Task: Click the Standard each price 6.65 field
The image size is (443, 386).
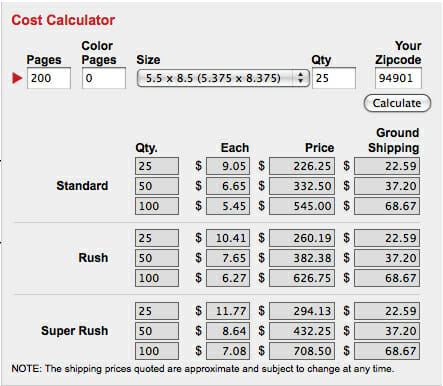Action: [x=228, y=186]
